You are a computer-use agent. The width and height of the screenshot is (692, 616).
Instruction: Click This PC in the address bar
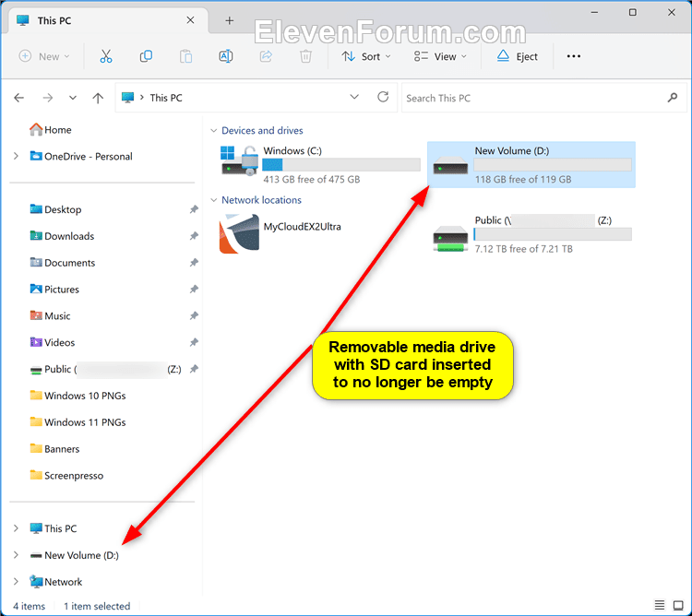coord(166,98)
